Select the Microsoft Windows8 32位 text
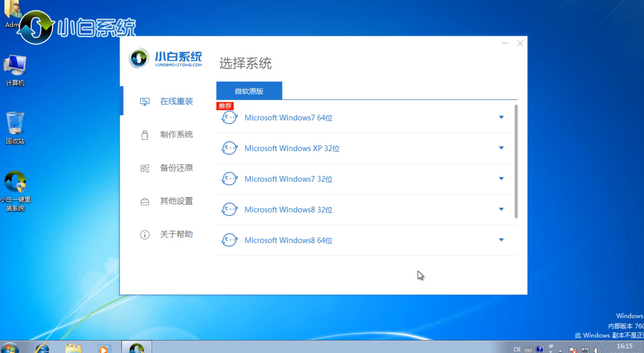Viewport: 644px width, 353px height. point(288,210)
